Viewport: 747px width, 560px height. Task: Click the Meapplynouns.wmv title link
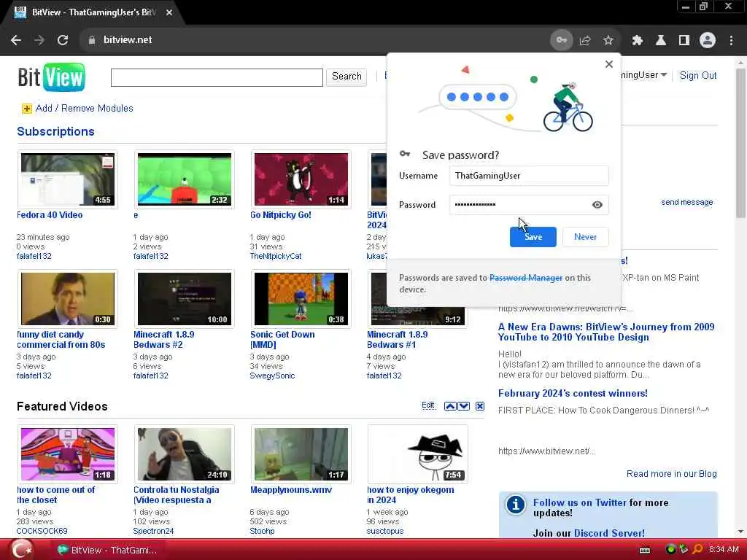291,490
